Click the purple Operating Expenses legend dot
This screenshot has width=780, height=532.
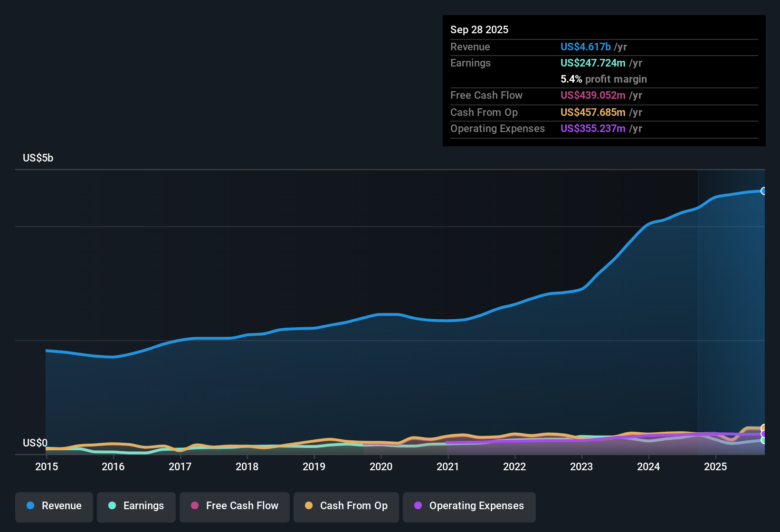pyautogui.click(x=418, y=506)
